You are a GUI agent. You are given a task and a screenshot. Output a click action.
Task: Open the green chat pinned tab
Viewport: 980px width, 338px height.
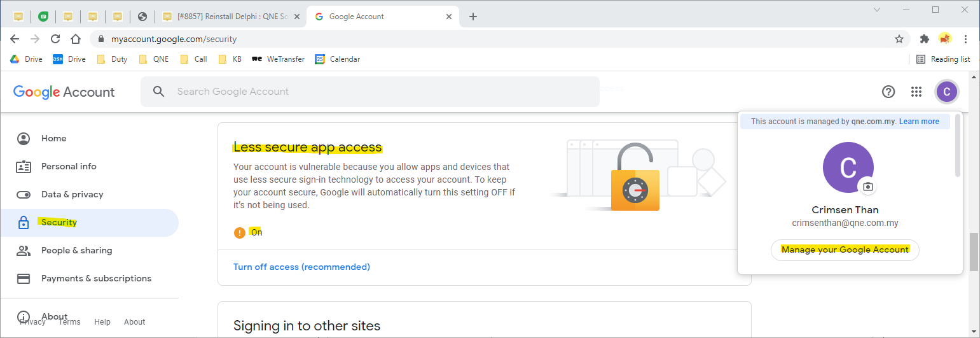pyautogui.click(x=43, y=17)
